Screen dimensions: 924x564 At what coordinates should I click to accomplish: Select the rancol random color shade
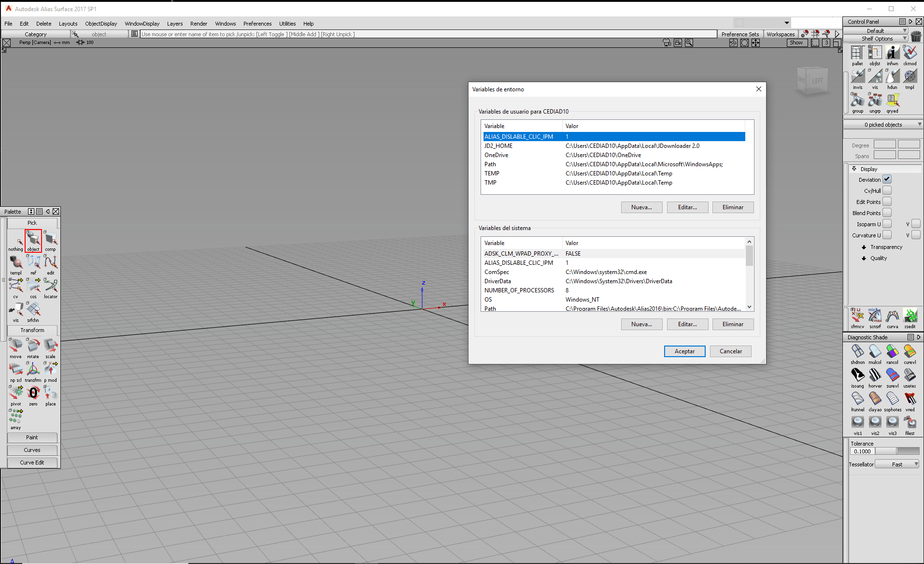[892, 354]
